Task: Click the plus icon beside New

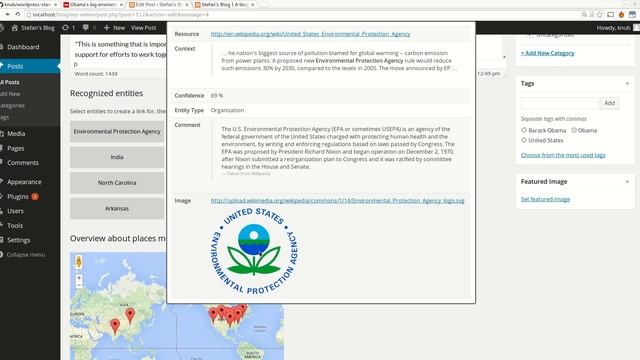Action: [107, 28]
